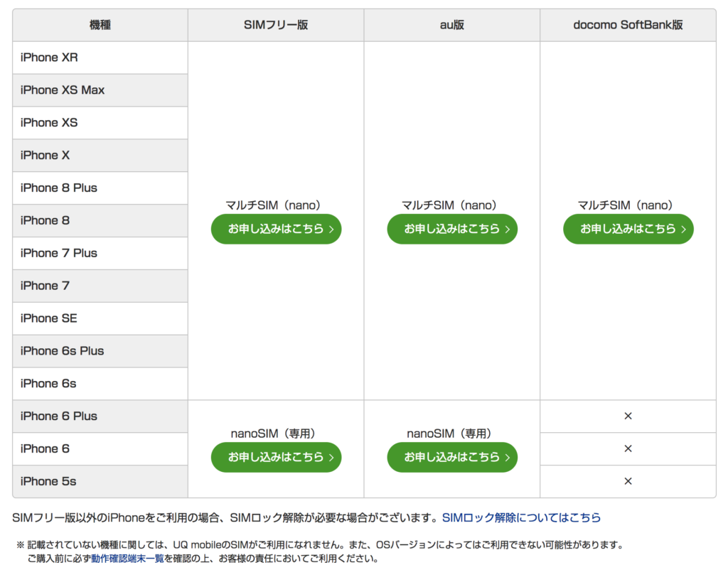
Task: Select the iPhone XR row label
Action: 49,58
